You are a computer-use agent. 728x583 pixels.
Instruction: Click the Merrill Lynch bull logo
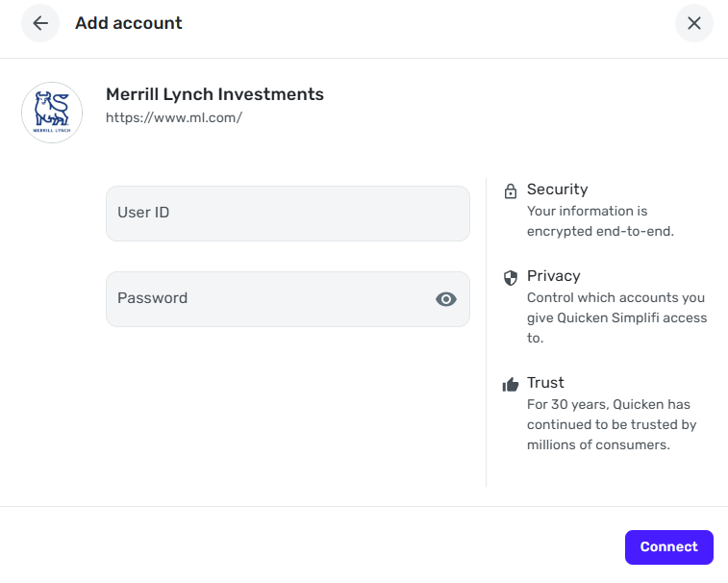point(52,113)
